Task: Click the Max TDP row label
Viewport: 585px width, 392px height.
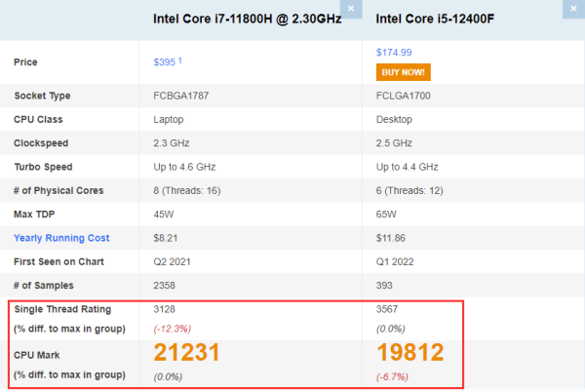Action: [x=34, y=215]
